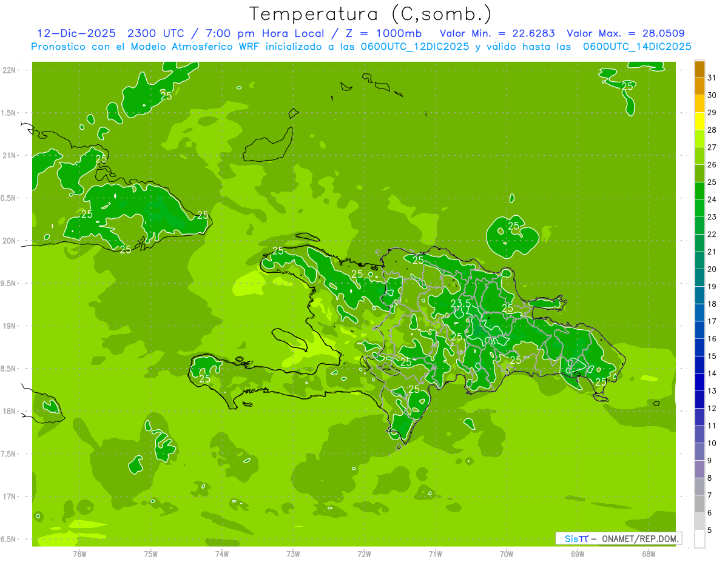Viewport: 728px width, 562px height.
Task: Click the '68W' longitude axis label
Action: point(649,554)
